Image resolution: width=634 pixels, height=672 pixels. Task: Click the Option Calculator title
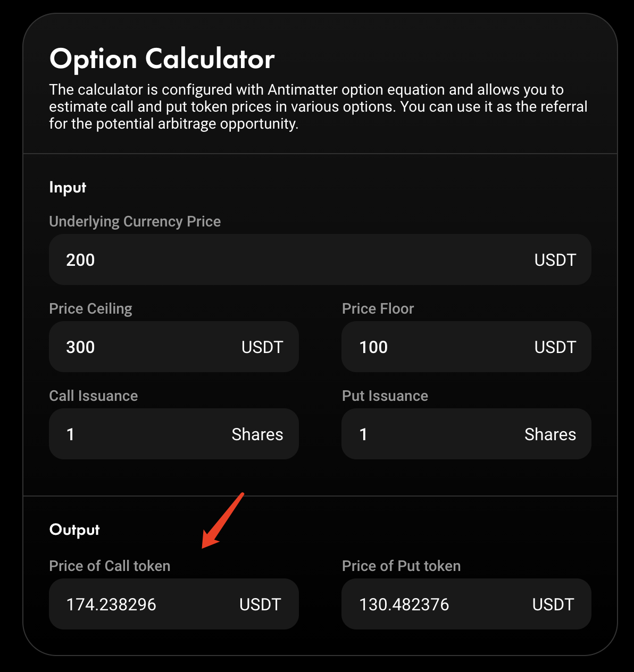[x=162, y=58]
